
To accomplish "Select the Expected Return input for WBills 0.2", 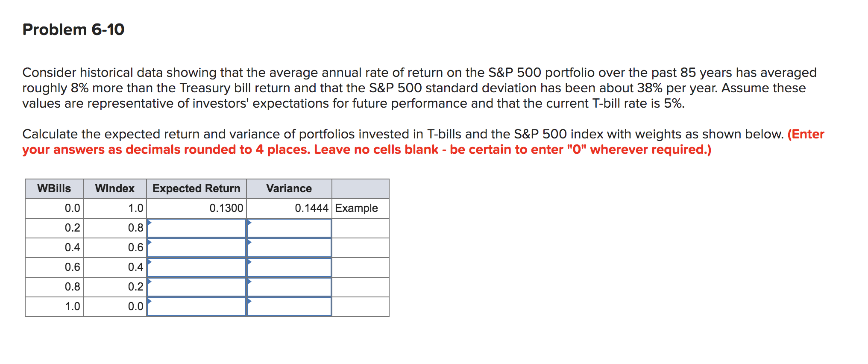I will coord(197,228).
